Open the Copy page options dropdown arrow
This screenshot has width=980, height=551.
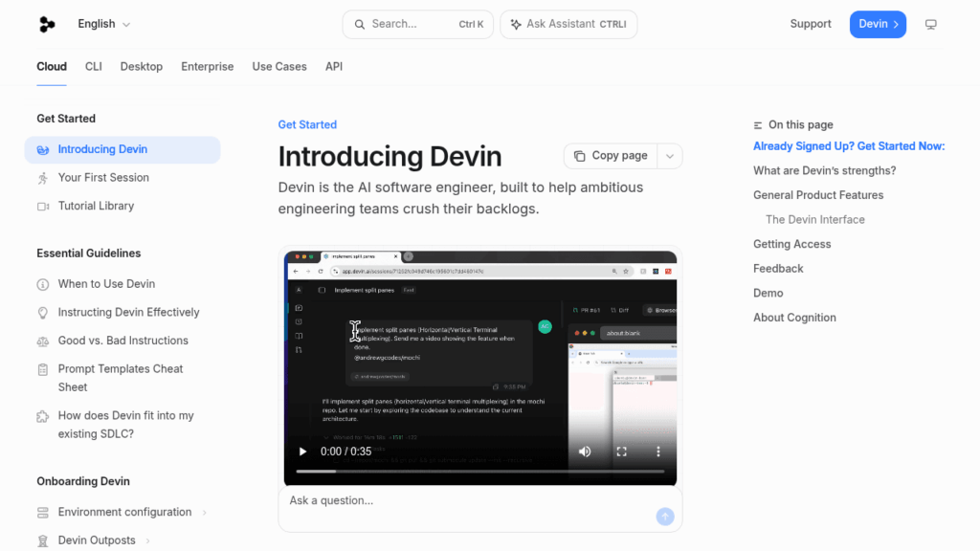[669, 156]
